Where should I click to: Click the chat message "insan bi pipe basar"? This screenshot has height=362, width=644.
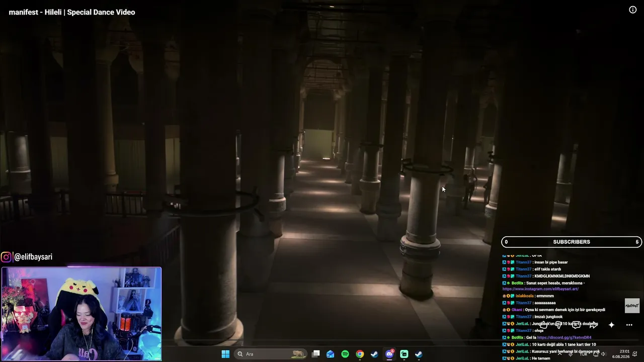coord(551,262)
